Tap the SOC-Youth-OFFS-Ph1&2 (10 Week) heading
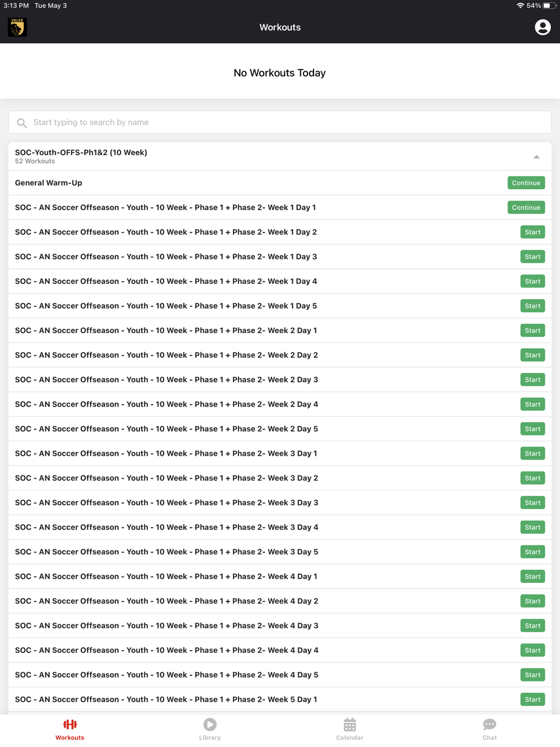Viewport: 560px width, 747px height. click(81, 152)
